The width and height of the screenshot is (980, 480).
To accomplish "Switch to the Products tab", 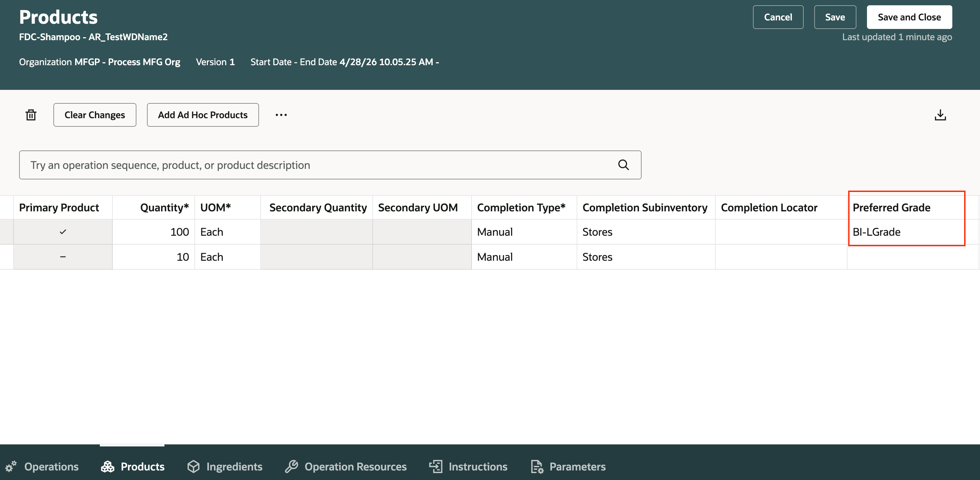I will (x=133, y=466).
